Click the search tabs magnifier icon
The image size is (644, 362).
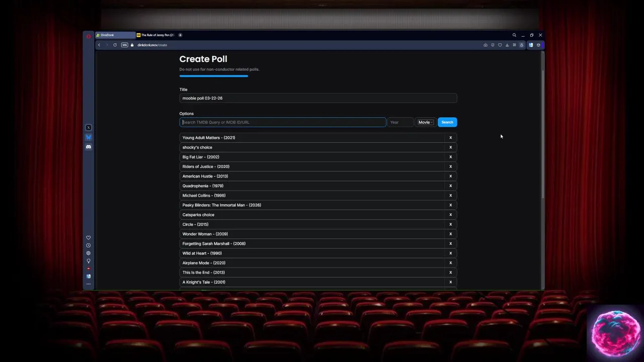[514, 35]
